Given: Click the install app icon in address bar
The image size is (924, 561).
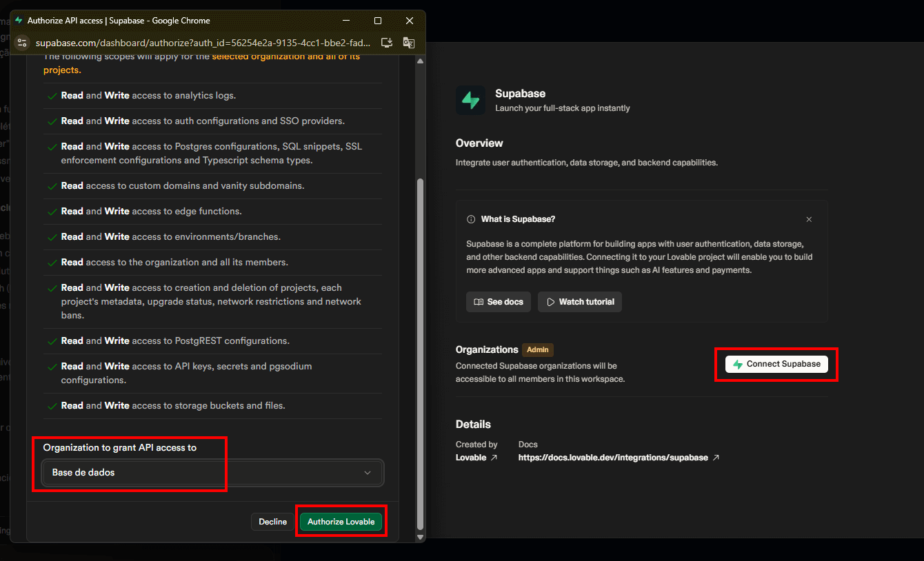Looking at the screenshot, I should coord(387,43).
